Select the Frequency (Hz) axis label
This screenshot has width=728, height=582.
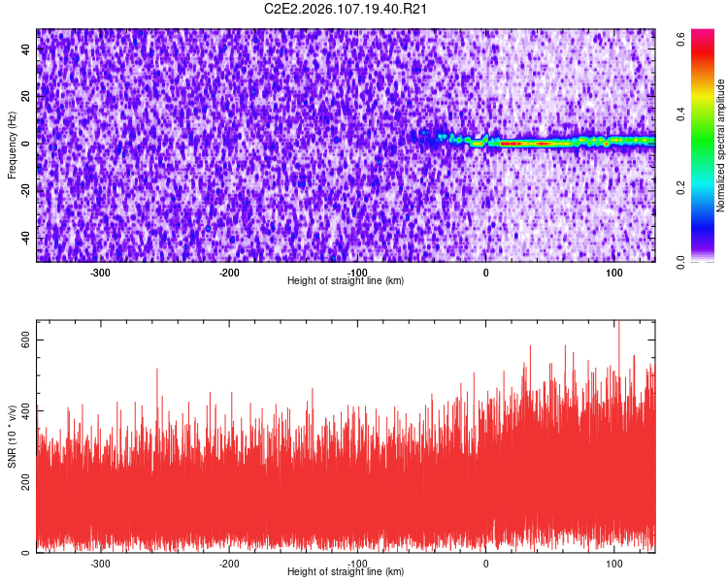click(12, 145)
